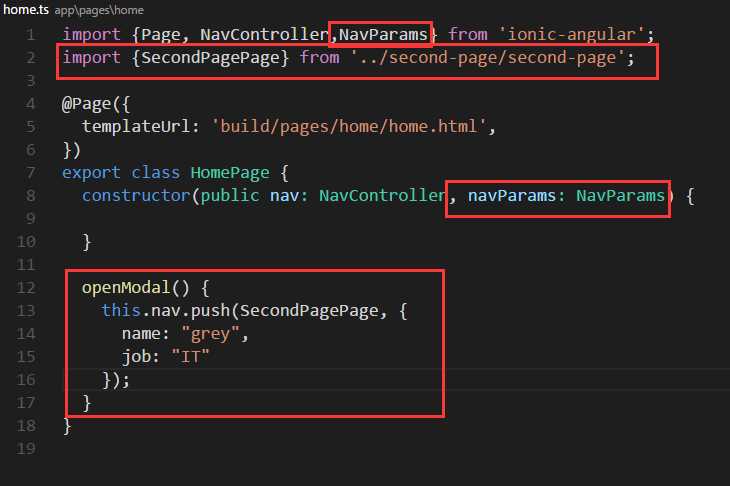Click the constructor keyword on line 8

point(136,196)
